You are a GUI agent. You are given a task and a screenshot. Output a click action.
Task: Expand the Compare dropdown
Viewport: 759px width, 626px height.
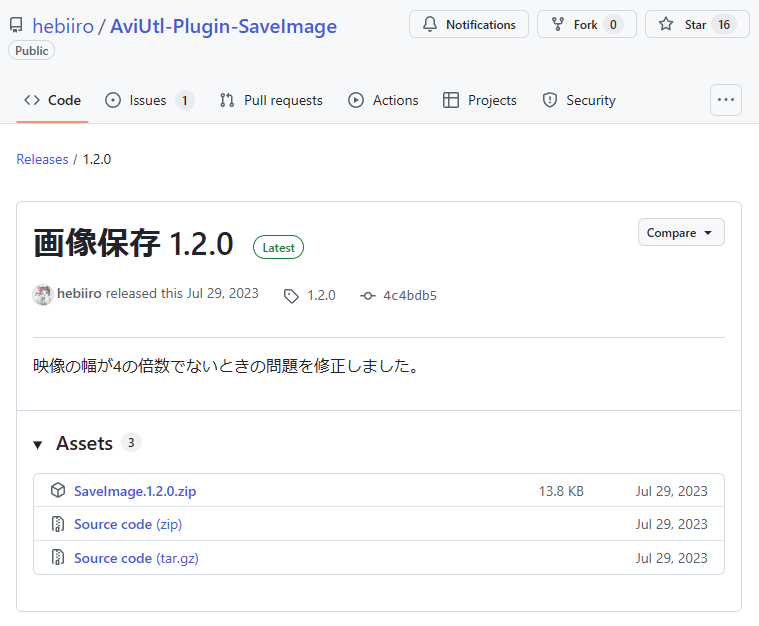coord(680,232)
